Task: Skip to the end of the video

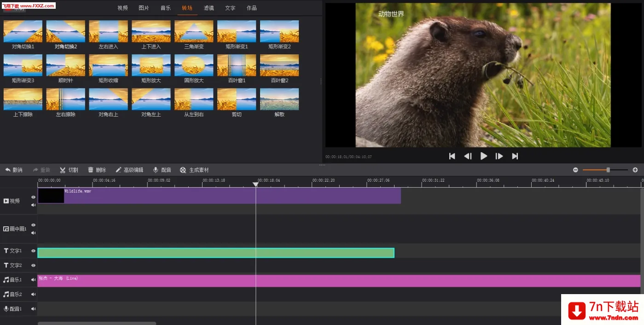Action: [515, 156]
